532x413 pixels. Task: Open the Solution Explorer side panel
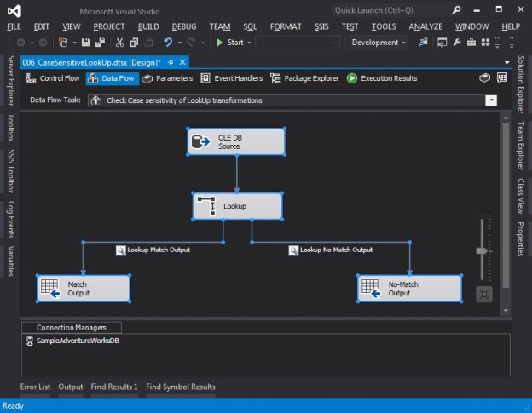(x=521, y=84)
